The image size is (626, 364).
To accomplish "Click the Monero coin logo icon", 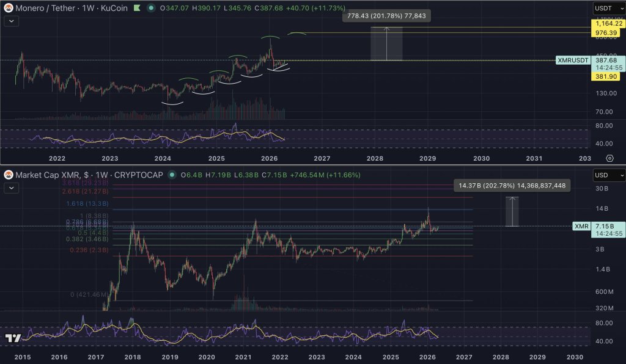I will click(9, 9).
